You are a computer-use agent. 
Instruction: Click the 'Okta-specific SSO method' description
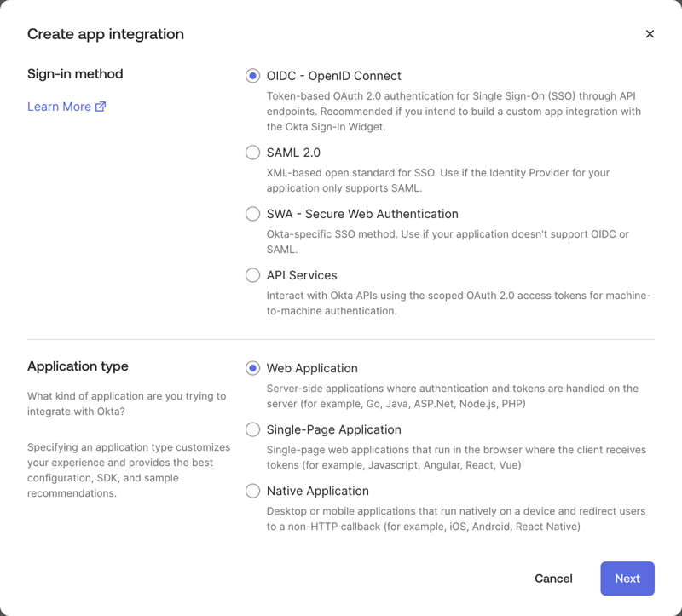[x=448, y=242]
